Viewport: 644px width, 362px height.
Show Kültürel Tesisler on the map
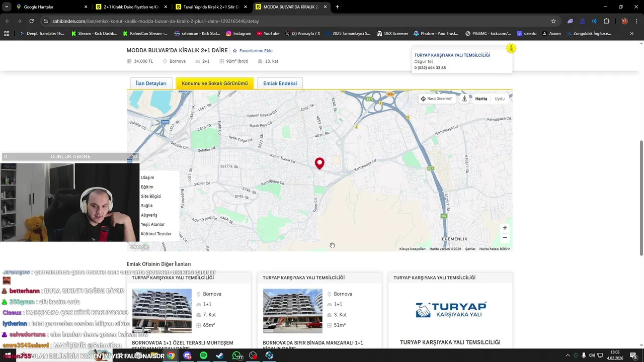click(156, 234)
